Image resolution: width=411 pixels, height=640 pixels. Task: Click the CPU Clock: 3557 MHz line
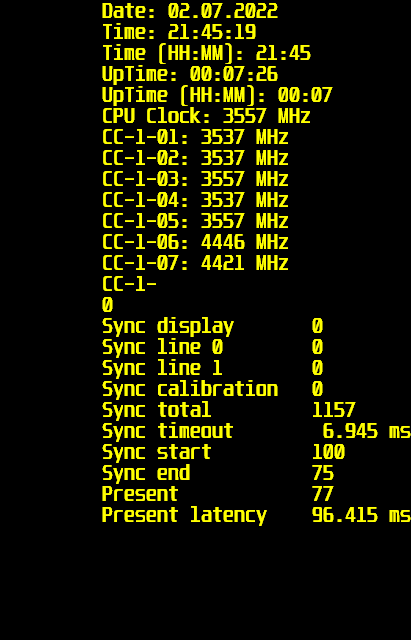(206, 116)
